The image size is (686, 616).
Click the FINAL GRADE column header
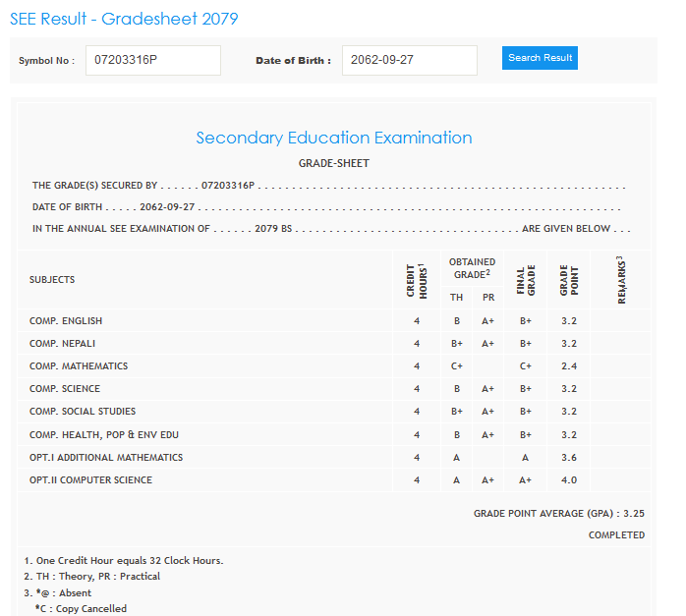point(526,280)
